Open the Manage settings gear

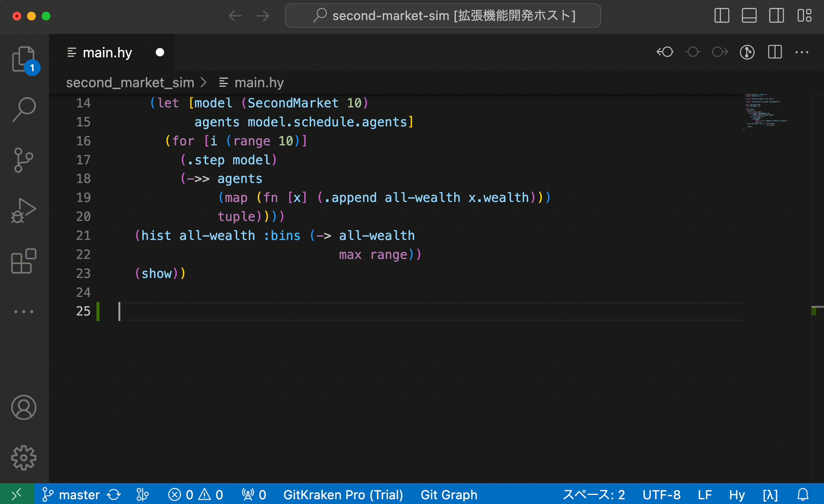coord(23,458)
